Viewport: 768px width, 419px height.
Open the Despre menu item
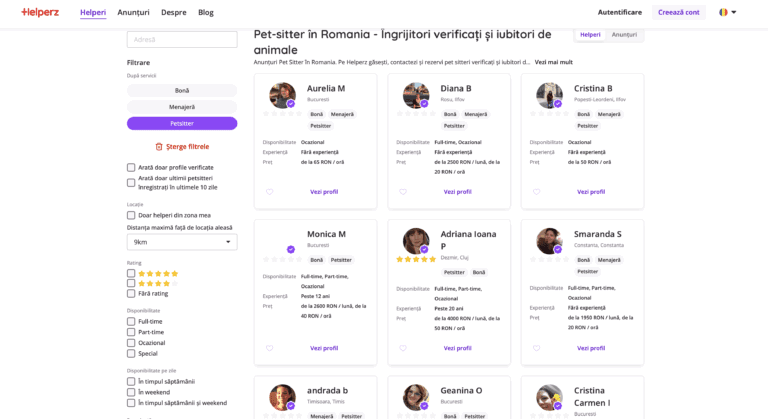point(174,12)
